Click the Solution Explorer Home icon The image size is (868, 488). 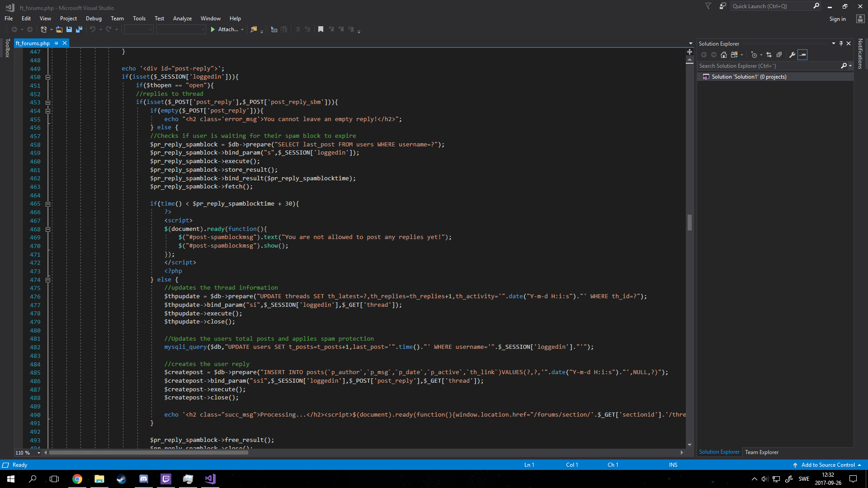(x=724, y=55)
